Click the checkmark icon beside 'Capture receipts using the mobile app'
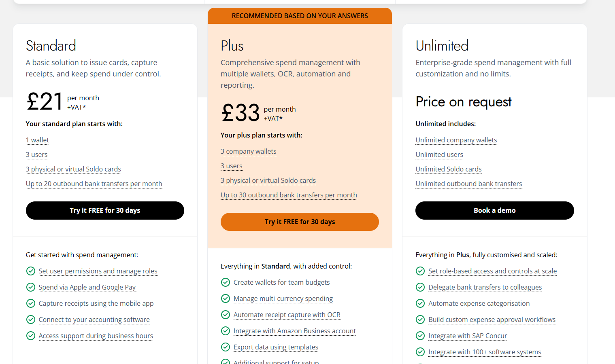615x364 pixels. click(x=31, y=303)
